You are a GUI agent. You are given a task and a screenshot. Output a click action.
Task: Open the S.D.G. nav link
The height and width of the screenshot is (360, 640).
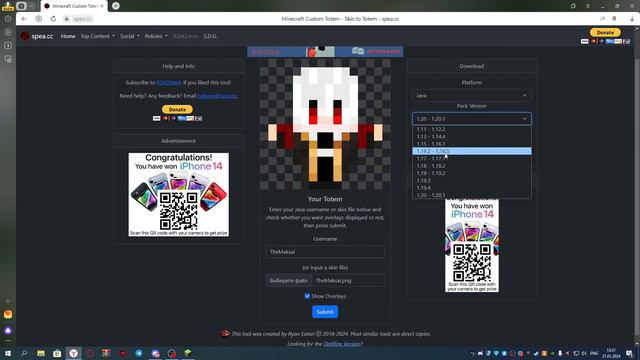click(210, 36)
